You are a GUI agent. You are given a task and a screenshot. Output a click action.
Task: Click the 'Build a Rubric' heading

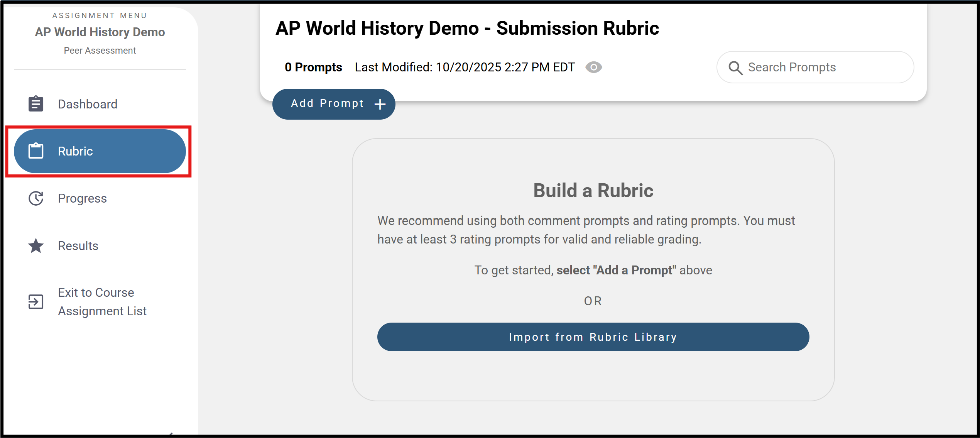593,191
